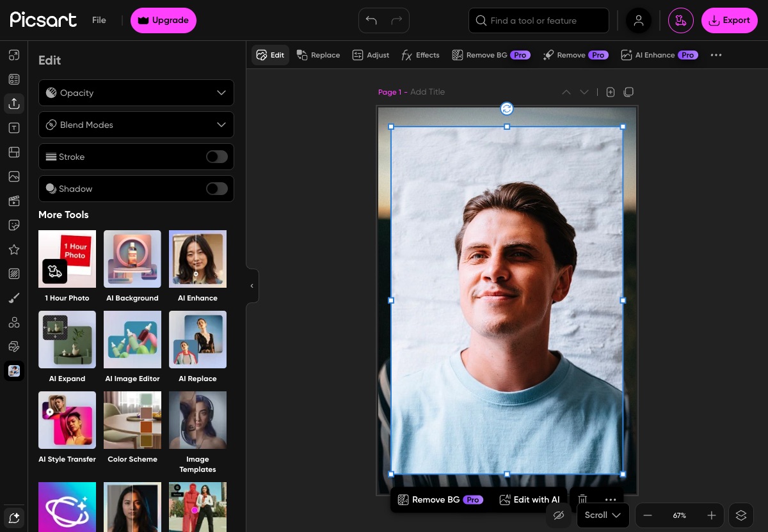Screen dimensions: 768x532
Task: Open the Templates icon in left sidebar
Action: [x=14, y=79]
